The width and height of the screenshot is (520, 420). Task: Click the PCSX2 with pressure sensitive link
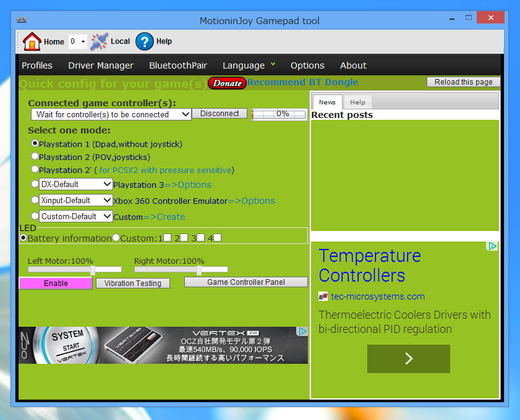click(165, 170)
